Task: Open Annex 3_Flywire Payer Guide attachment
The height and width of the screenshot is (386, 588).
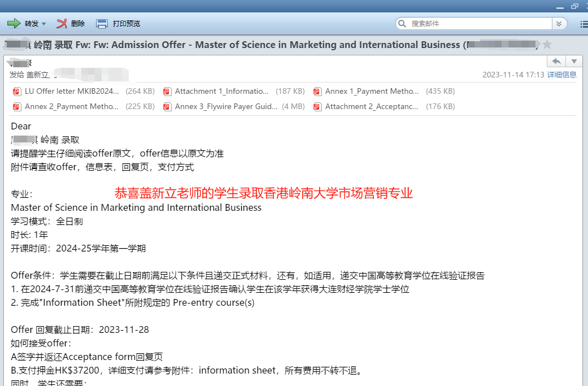Action: [226, 106]
